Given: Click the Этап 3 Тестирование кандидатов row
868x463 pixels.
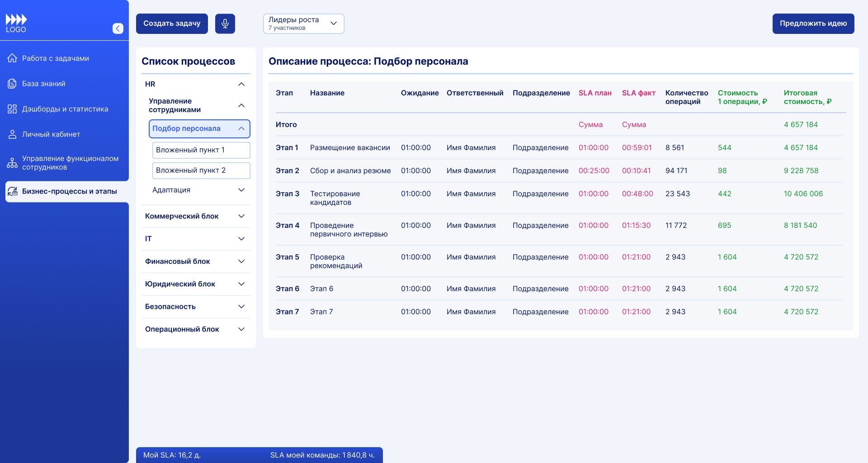Looking at the screenshot, I should coord(335,198).
